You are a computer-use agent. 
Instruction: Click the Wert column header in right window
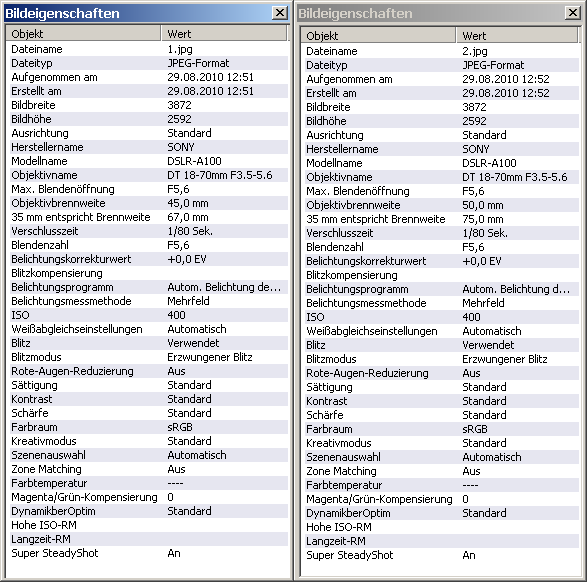(x=517, y=36)
